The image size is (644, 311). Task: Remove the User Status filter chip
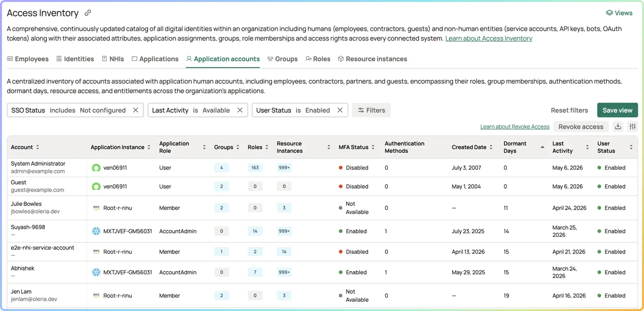[x=340, y=110]
